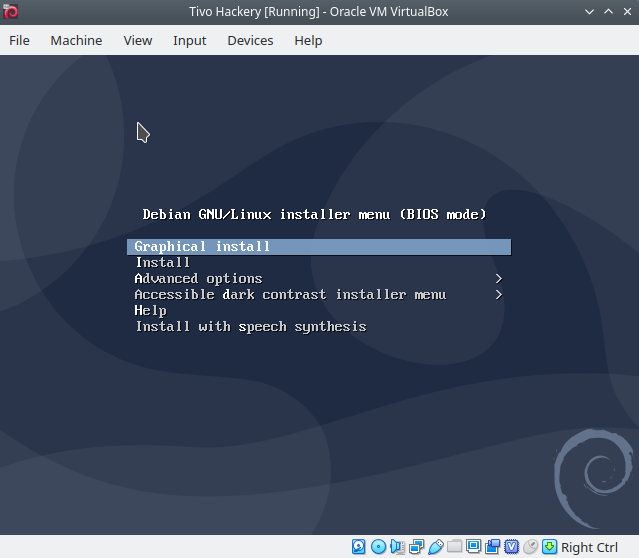Open the Devices menu

pos(250,40)
